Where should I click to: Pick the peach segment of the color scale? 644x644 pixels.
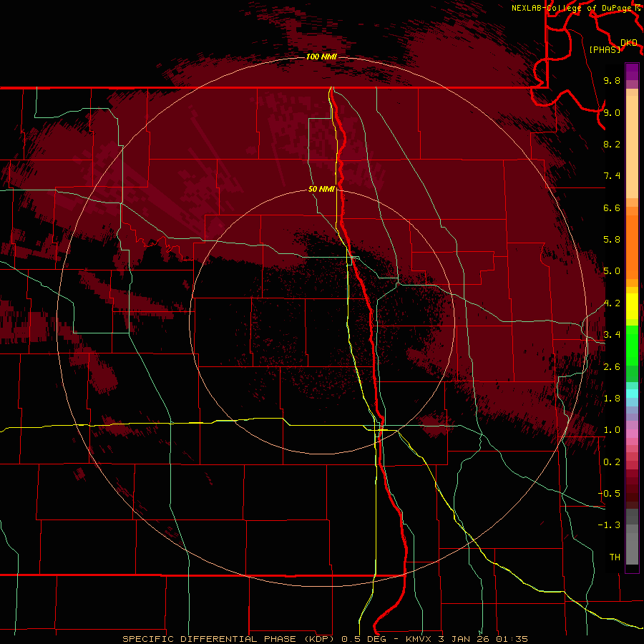tap(632, 147)
